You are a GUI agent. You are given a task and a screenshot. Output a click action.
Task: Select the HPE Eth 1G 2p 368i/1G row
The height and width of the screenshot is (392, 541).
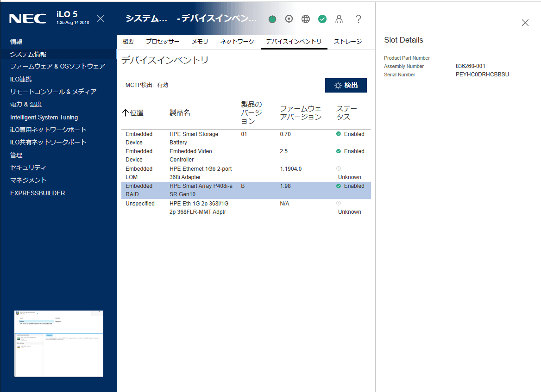click(x=246, y=208)
